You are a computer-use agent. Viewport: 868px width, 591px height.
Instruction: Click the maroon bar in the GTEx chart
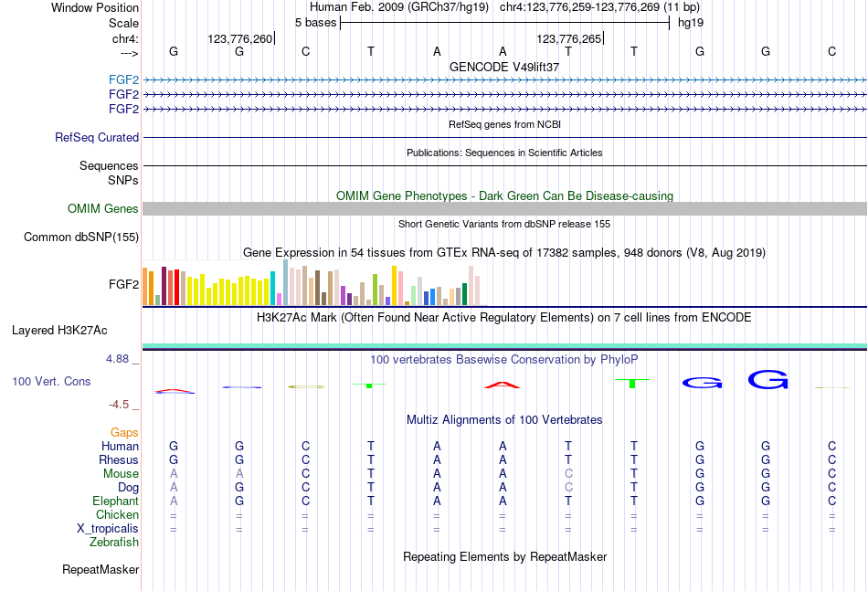(x=164, y=286)
